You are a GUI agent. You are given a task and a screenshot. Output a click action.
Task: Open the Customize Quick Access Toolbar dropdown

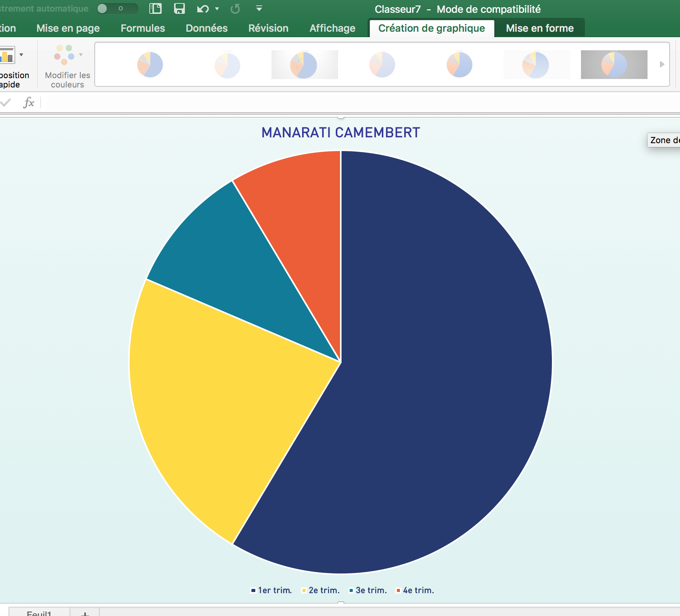(x=259, y=9)
